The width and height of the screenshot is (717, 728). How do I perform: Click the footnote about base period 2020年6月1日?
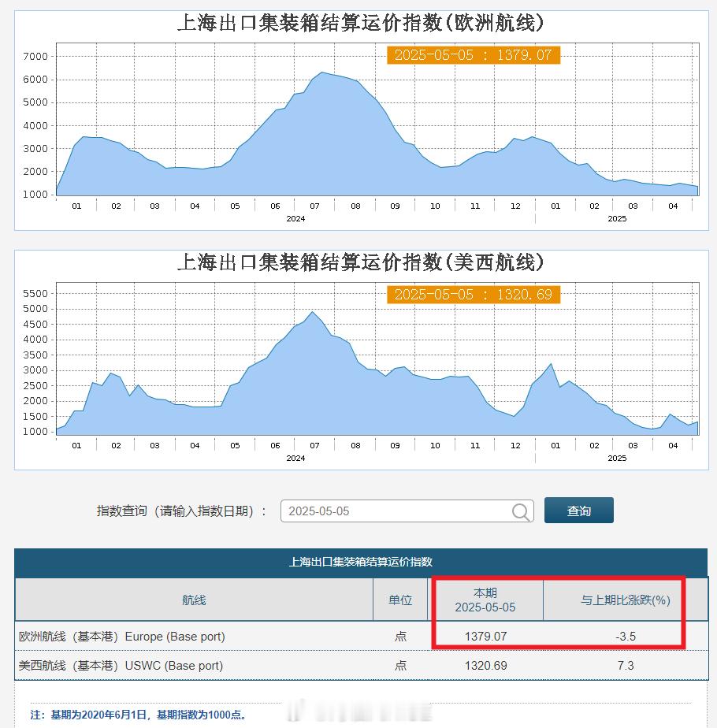[x=139, y=715]
